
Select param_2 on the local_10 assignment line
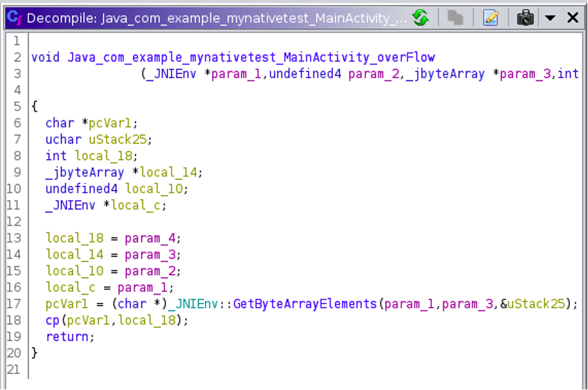[x=150, y=271]
